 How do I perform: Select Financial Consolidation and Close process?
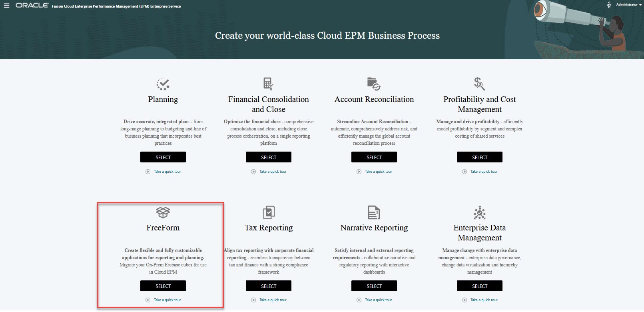click(x=269, y=157)
